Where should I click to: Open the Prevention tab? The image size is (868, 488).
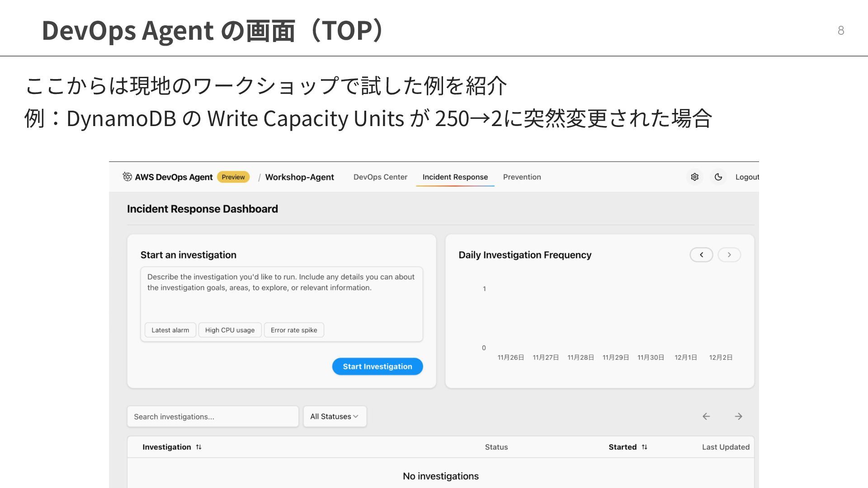tap(522, 177)
